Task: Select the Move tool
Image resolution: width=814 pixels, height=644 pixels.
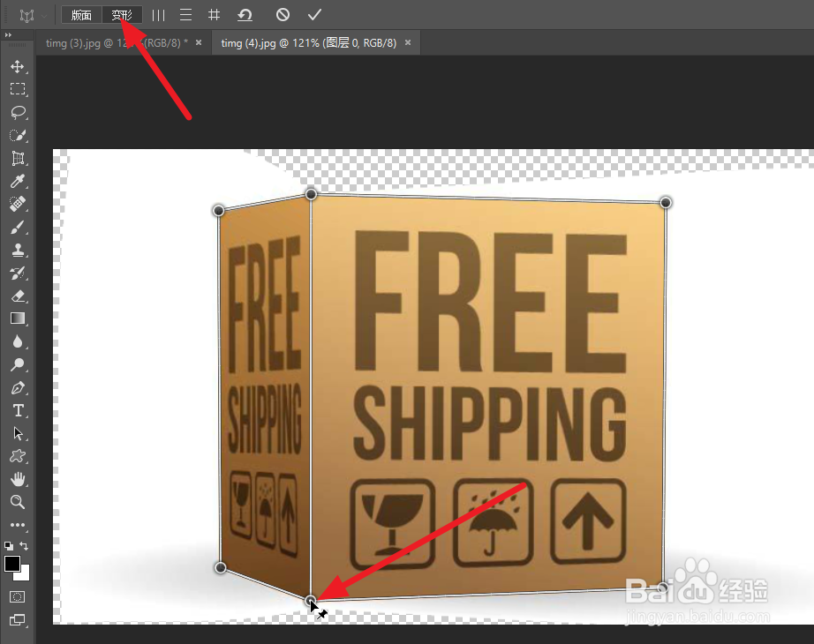Action: pos(18,67)
